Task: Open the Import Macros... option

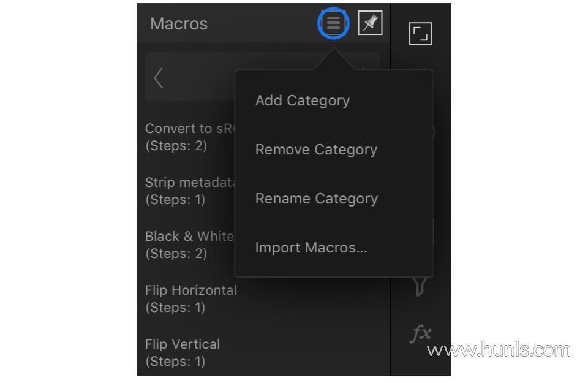Action: [311, 248]
